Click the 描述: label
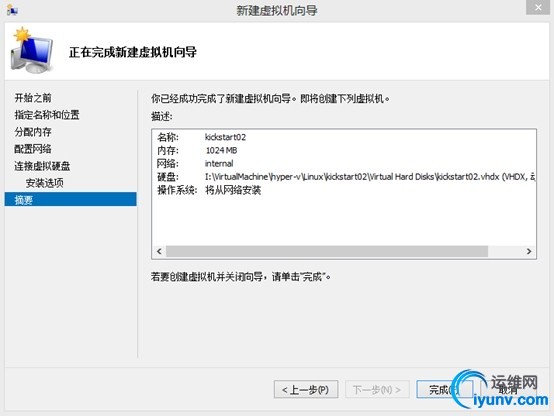 pyautogui.click(x=162, y=116)
